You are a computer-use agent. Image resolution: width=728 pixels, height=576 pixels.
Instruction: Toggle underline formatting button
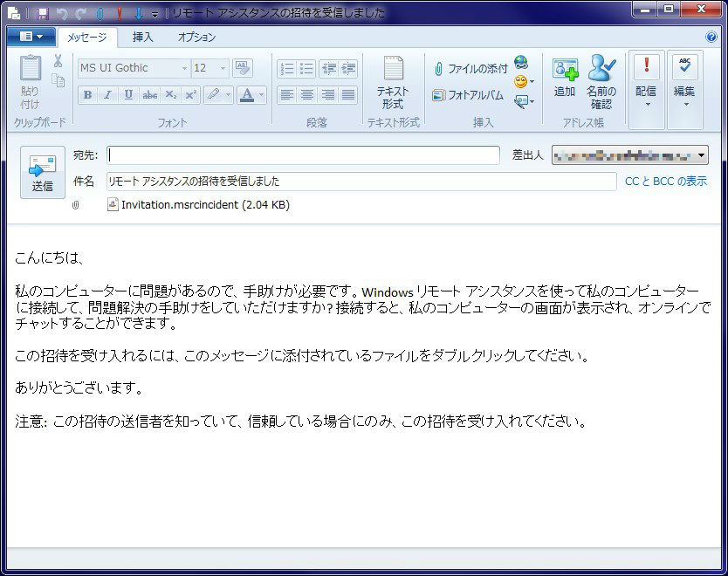pyautogui.click(x=128, y=95)
